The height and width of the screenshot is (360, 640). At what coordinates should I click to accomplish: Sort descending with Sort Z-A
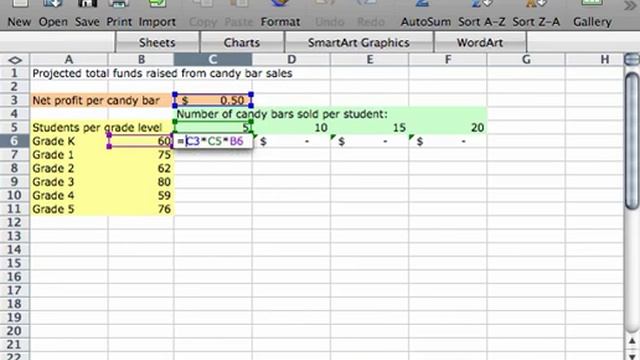tap(536, 15)
